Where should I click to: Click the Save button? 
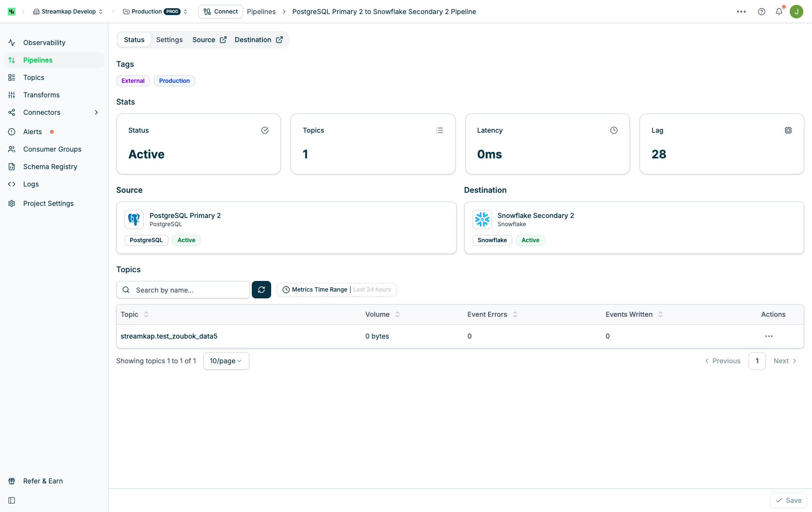(789, 500)
